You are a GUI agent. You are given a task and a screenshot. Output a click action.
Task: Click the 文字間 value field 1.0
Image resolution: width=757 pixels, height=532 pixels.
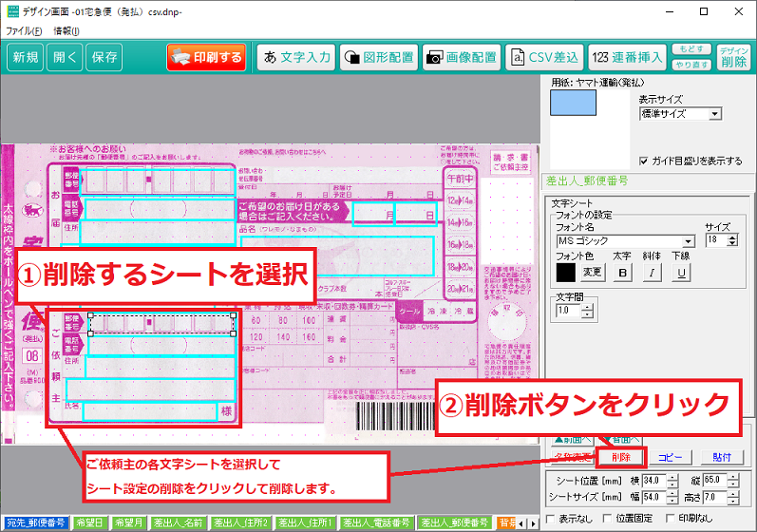[x=568, y=311]
